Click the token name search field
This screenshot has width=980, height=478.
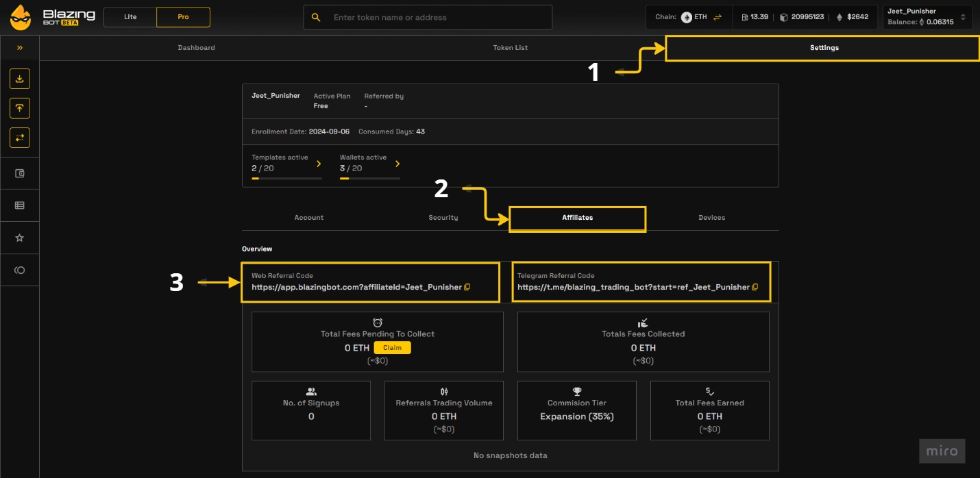tap(439, 17)
